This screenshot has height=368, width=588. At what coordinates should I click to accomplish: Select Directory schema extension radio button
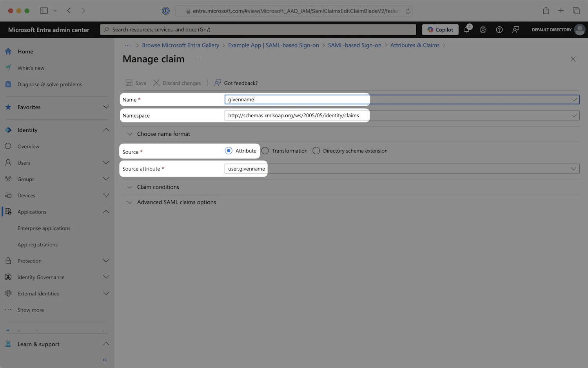[316, 151]
